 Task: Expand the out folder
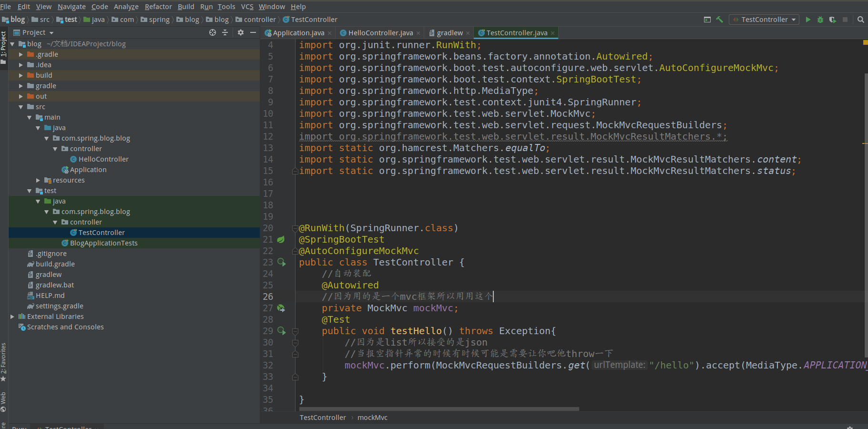[20, 96]
